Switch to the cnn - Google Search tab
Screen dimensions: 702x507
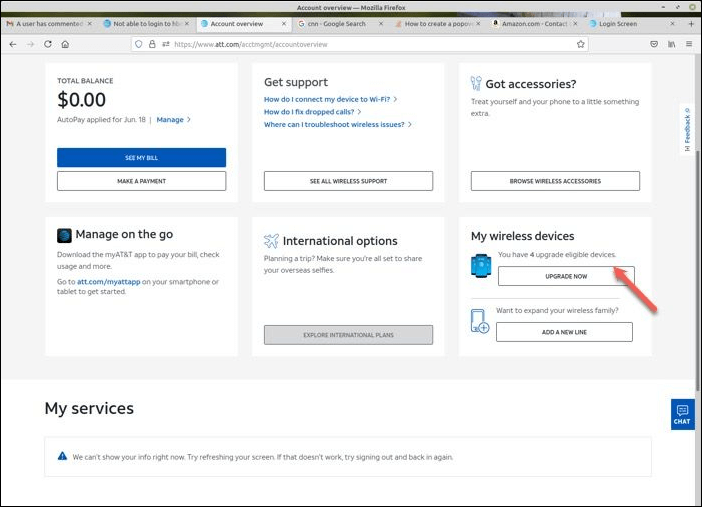click(x=338, y=24)
